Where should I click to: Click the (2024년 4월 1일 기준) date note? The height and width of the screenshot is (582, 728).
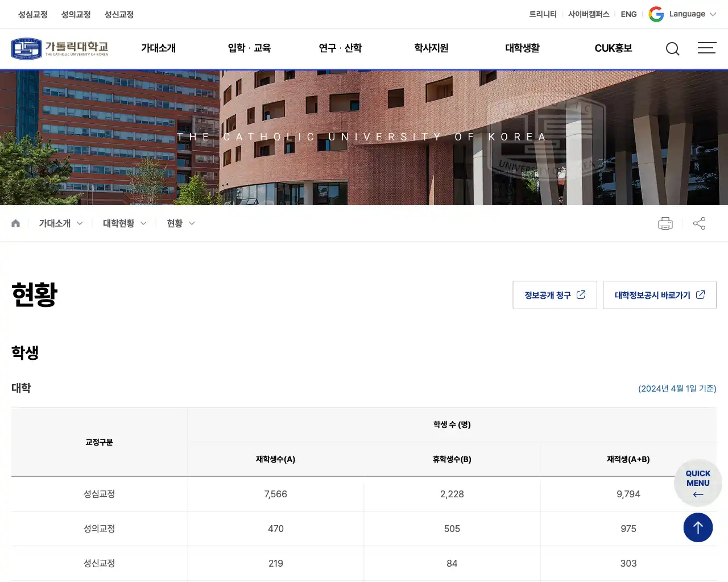click(x=677, y=389)
